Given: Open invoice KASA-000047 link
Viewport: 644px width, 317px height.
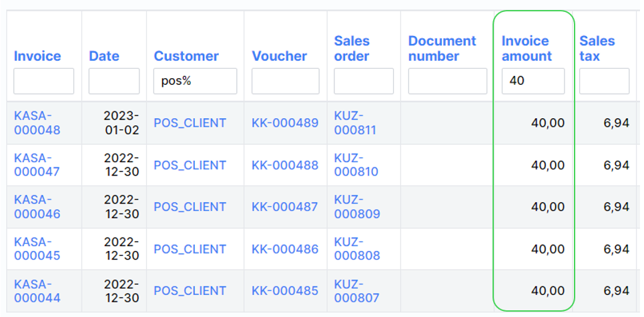Looking at the screenshot, I should coord(37,165).
